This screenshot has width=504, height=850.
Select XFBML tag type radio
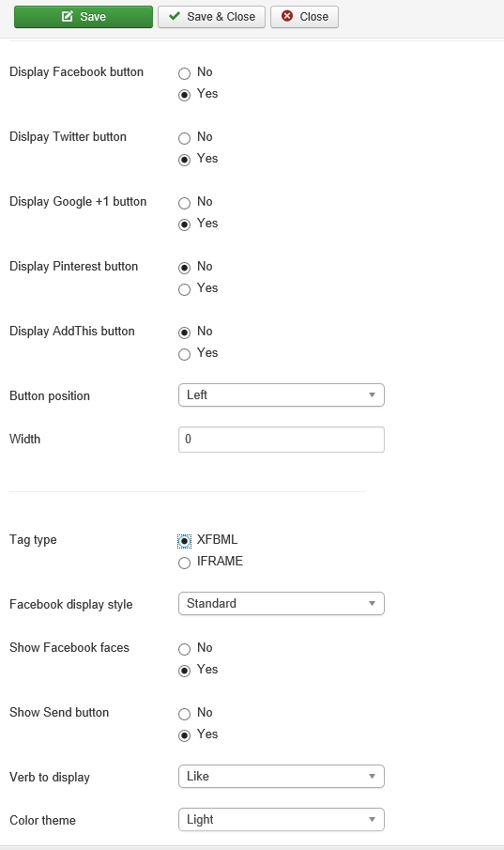184,541
